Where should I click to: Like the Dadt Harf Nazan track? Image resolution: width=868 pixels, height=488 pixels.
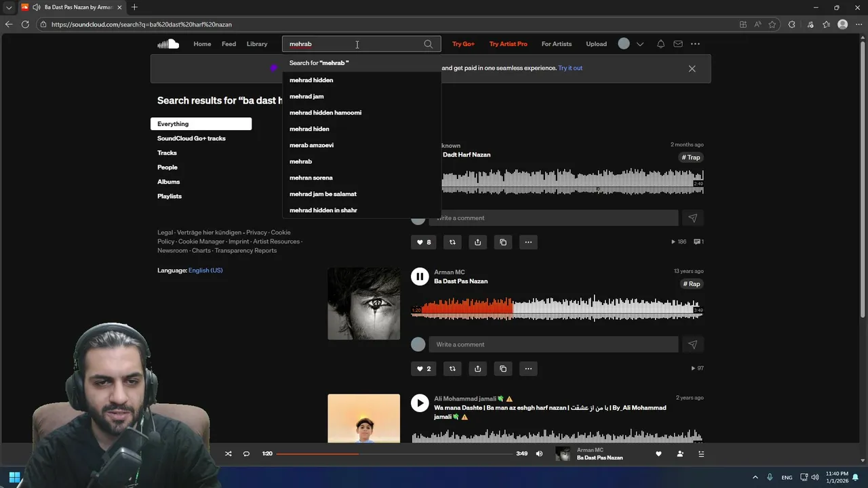tap(423, 242)
